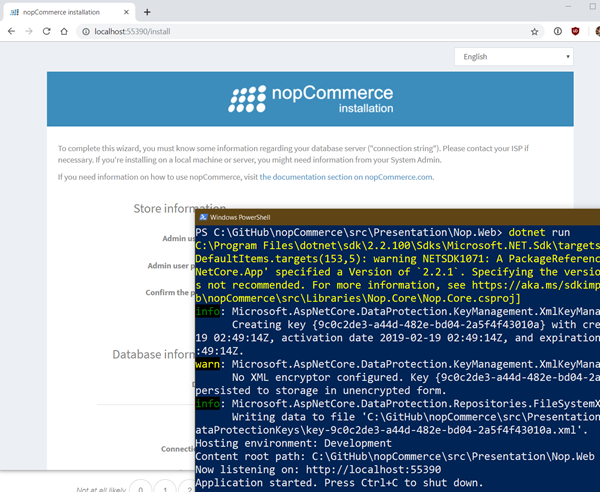Click 'Application started. Press Ctrl+C' line
Screen dimensions: 600x492
(x=339, y=483)
